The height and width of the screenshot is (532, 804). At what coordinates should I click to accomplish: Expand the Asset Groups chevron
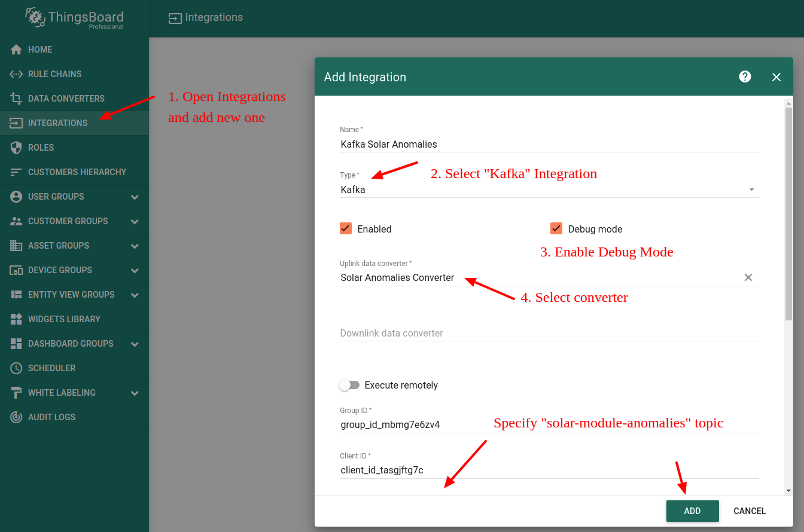[x=135, y=246]
